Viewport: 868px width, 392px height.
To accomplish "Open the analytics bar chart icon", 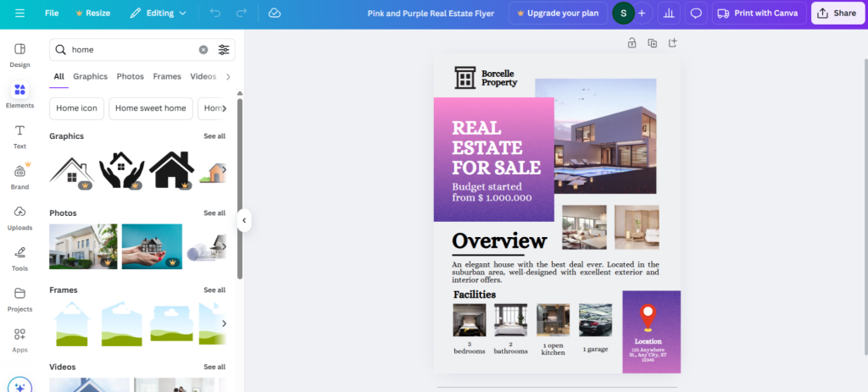I will (x=669, y=14).
